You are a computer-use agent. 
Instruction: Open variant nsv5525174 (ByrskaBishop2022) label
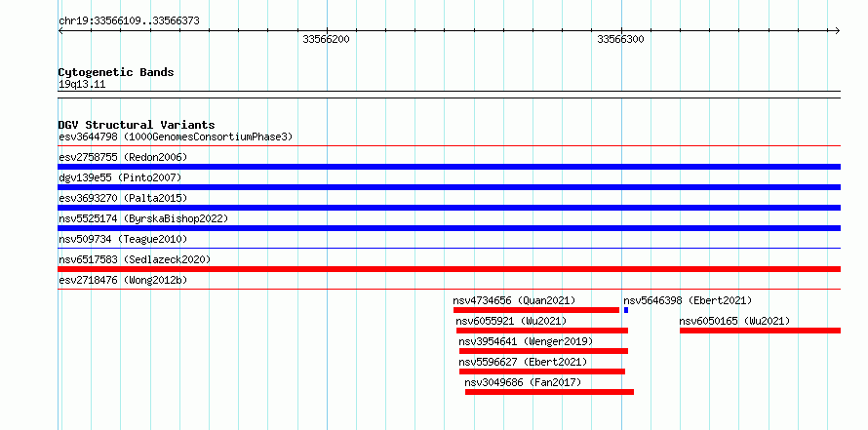tap(143, 218)
